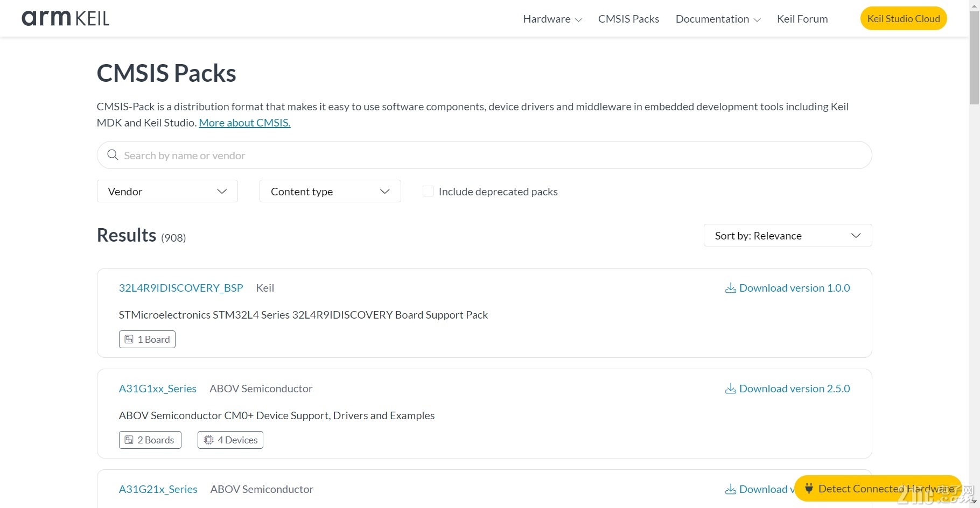Viewport: 980px width, 508px height.
Task: Click board icon in 2 Boards tag
Action: (x=129, y=440)
